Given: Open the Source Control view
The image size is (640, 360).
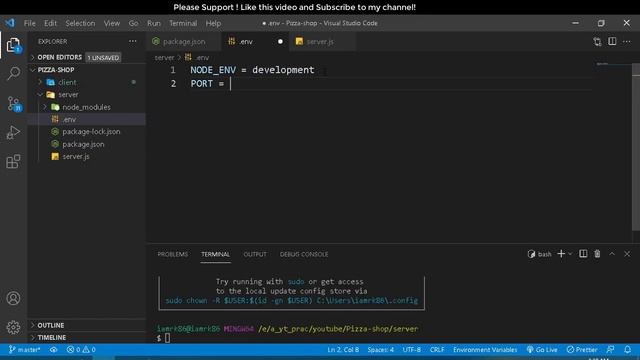Looking at the screenshot, I should (14, 104).
